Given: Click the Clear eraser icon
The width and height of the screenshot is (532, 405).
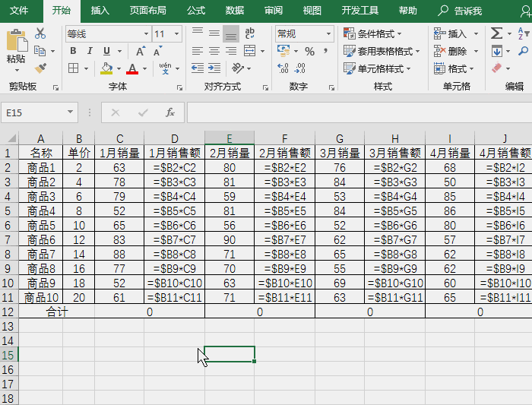Looking at the screenshot, I should click(x=497, y=68).
